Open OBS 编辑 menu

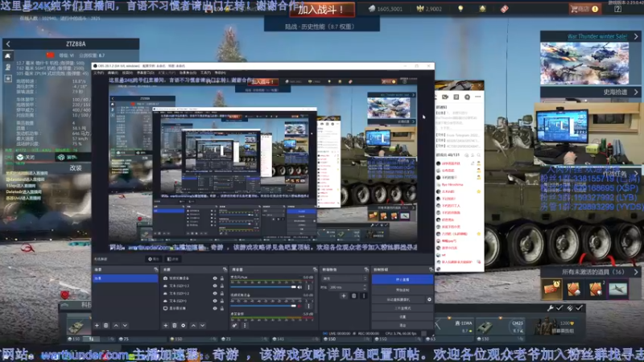(113, 72)
